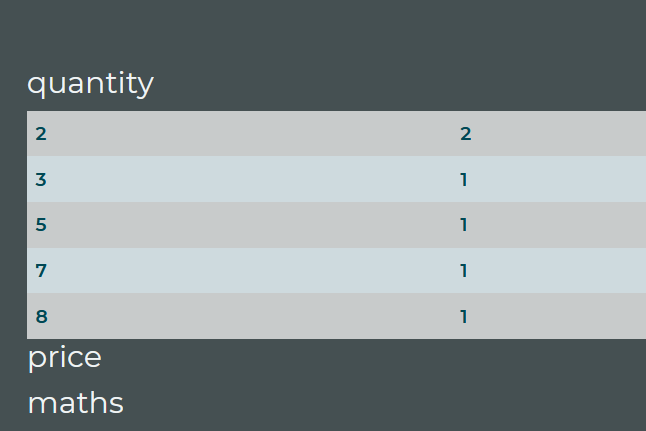Click count 1 in the quantity 7 row

click(464, 271)
